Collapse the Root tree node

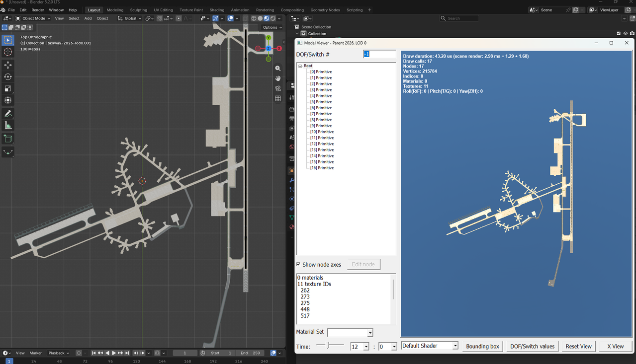point(300,66)
